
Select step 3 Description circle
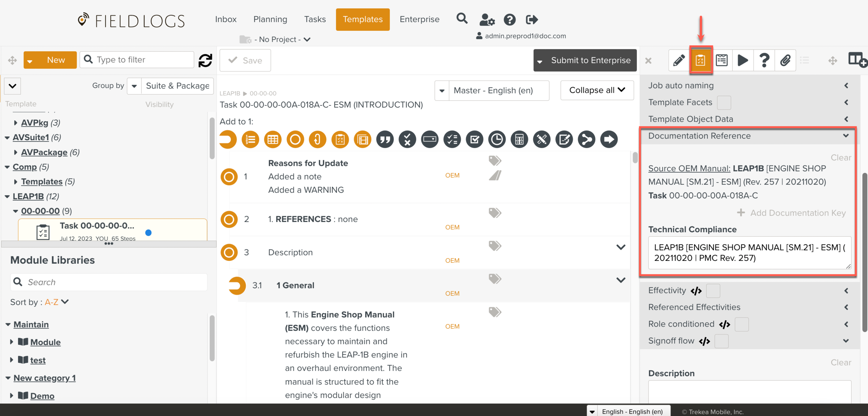(x=229, y=253)
